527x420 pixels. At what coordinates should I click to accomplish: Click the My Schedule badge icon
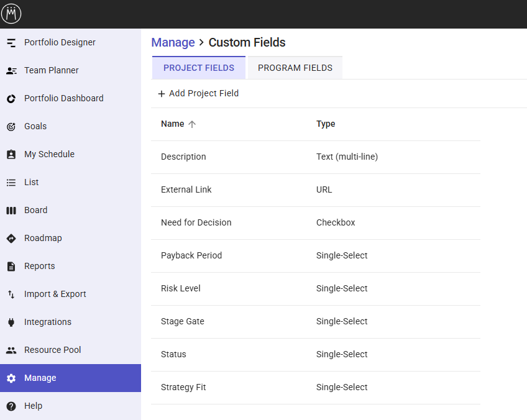(11, 155)
